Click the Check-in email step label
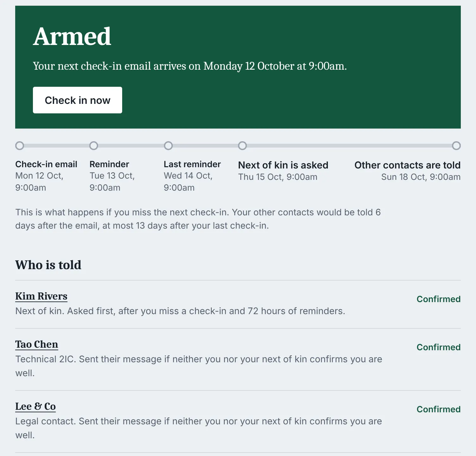The height and width of the screenshot is (456, 476). pyautogui.click(x=46, y=164)
